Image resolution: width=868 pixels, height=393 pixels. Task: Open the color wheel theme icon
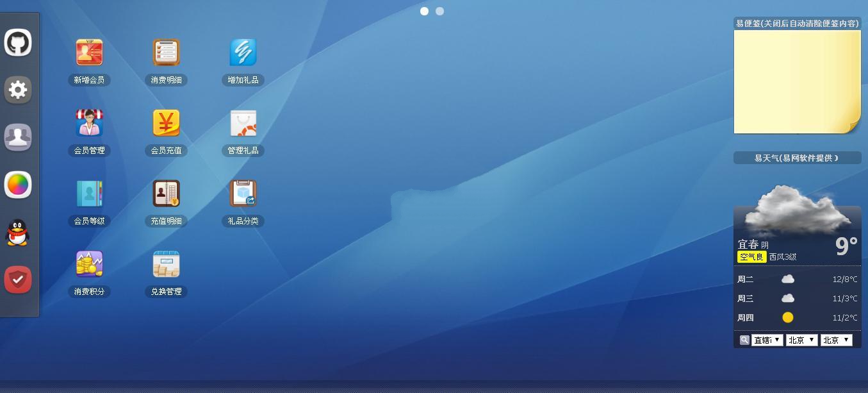click(x=18, y=185)
